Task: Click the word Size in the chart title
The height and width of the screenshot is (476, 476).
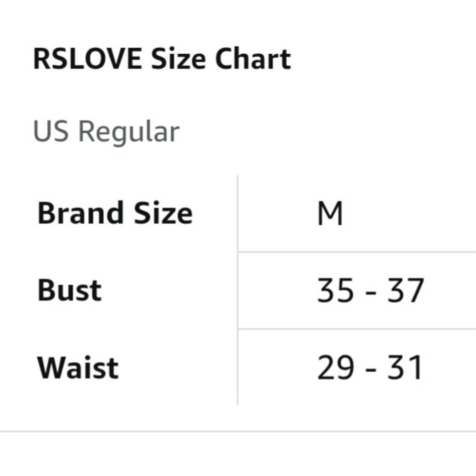Action: (x=178, y=59)
